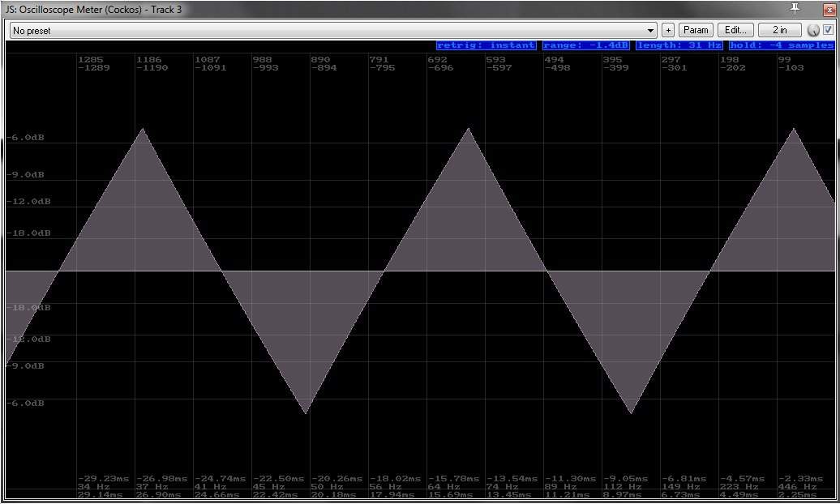This screenshot has height=504, width=840.
Task: Click the '-29.23ms 34 Hz' time label
Action: 104,483
